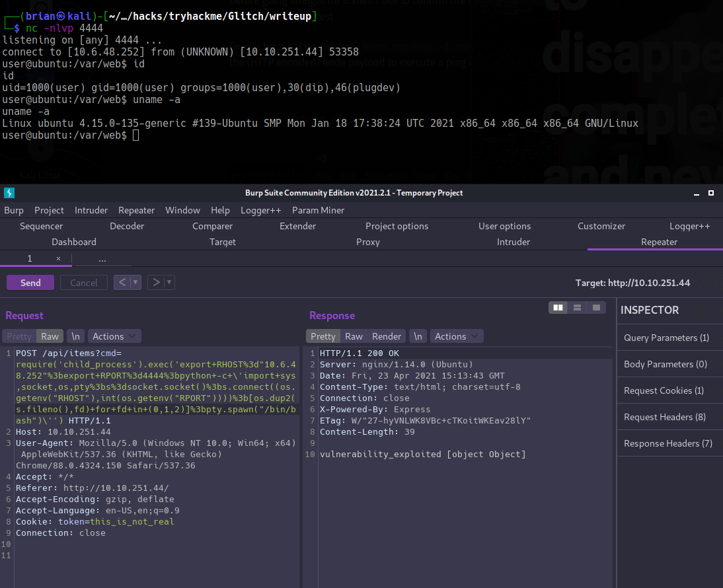Maximize the Burp Suite window
The width and height of the screenshot is (723, 588).
coord(711,193)
